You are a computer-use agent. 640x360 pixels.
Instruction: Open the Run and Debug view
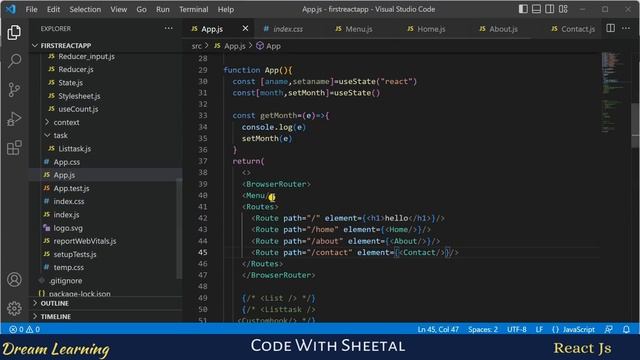coord(14,119)
